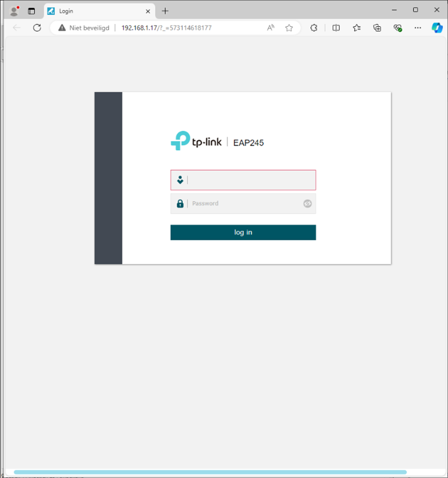The height and width of the screenshot is (478, 448).
Task: Click the user icon in username field
Action: pos(180,180)
